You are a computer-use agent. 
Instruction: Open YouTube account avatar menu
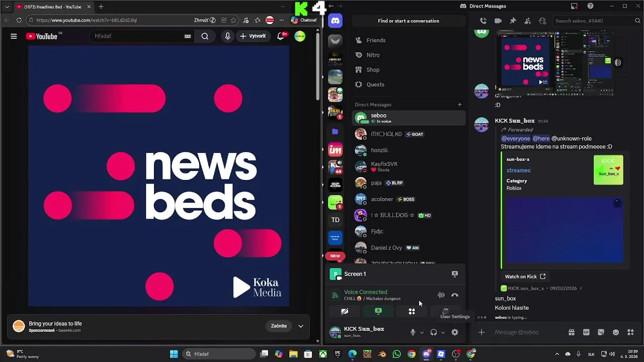300,36
